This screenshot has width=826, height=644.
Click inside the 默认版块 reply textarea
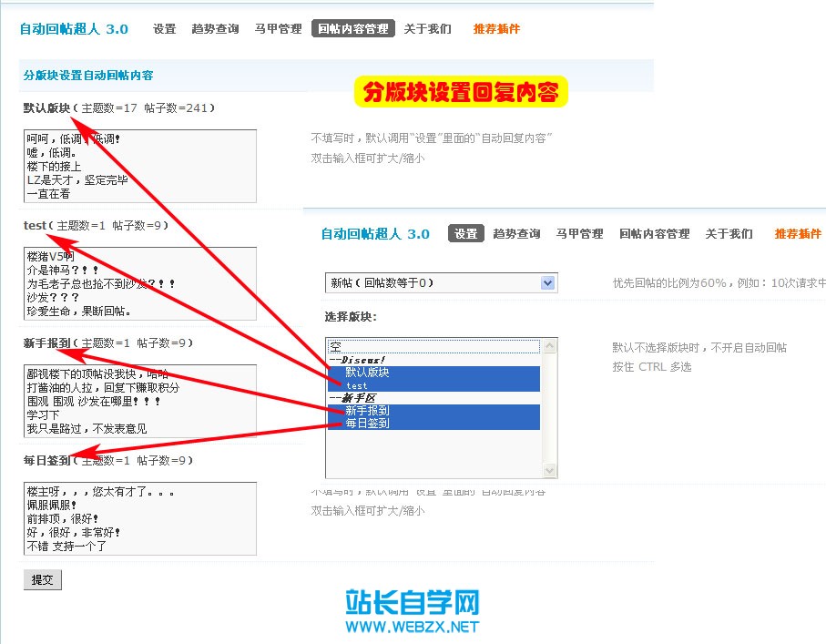(139, 164)
